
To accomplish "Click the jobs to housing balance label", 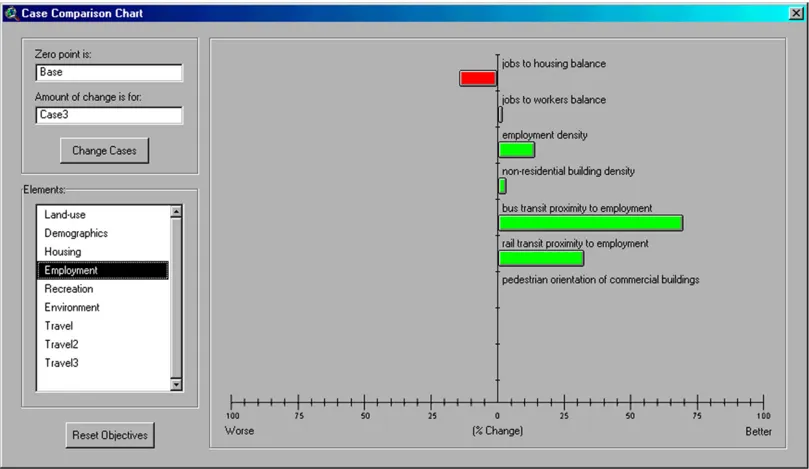I will pyautogui.click(x=554, y=63).
